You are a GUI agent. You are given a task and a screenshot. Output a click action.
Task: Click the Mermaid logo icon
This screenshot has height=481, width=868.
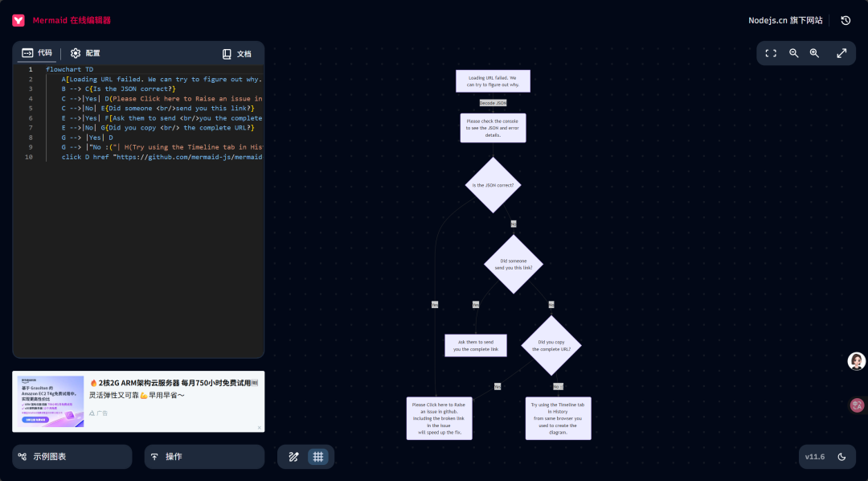[x=18, y=20]
